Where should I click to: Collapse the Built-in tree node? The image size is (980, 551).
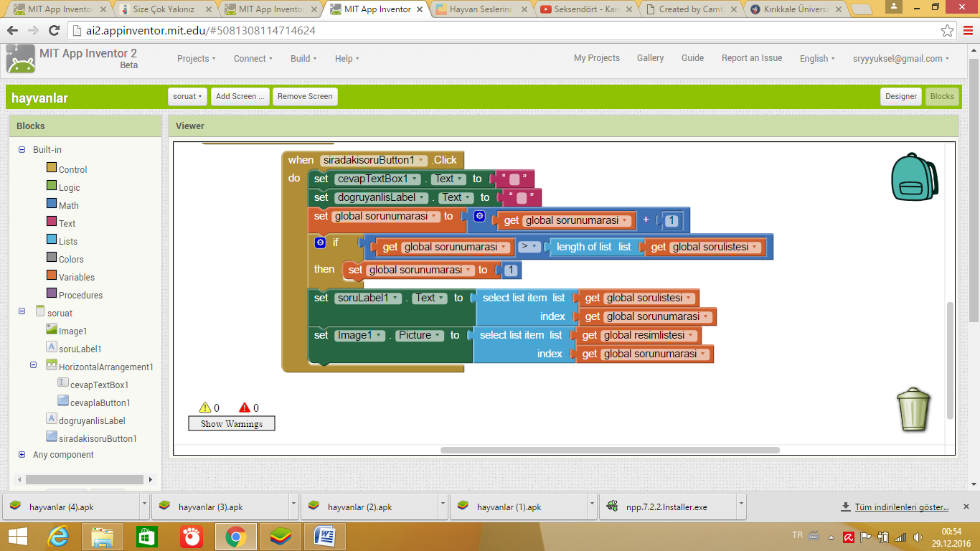22,150
